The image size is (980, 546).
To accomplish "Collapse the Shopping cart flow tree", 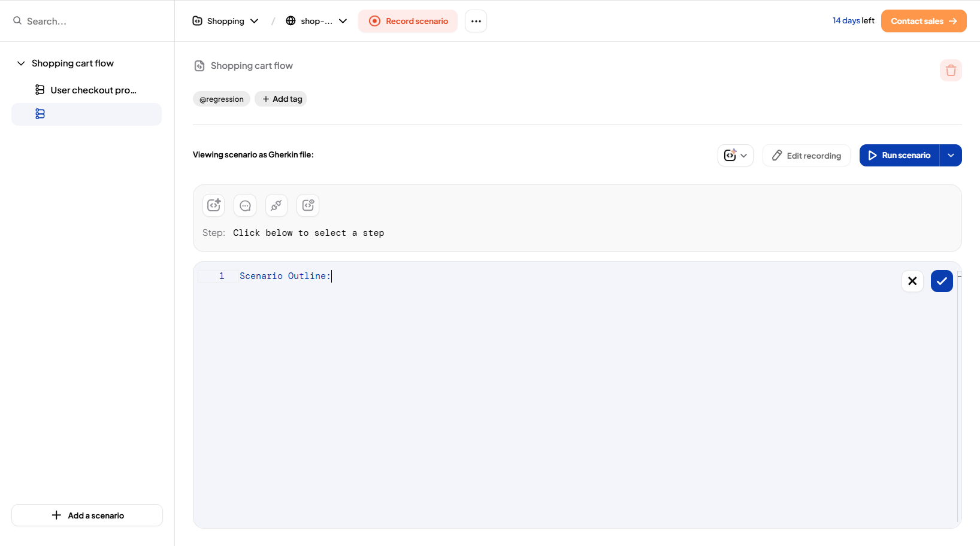I will [21, 63].
